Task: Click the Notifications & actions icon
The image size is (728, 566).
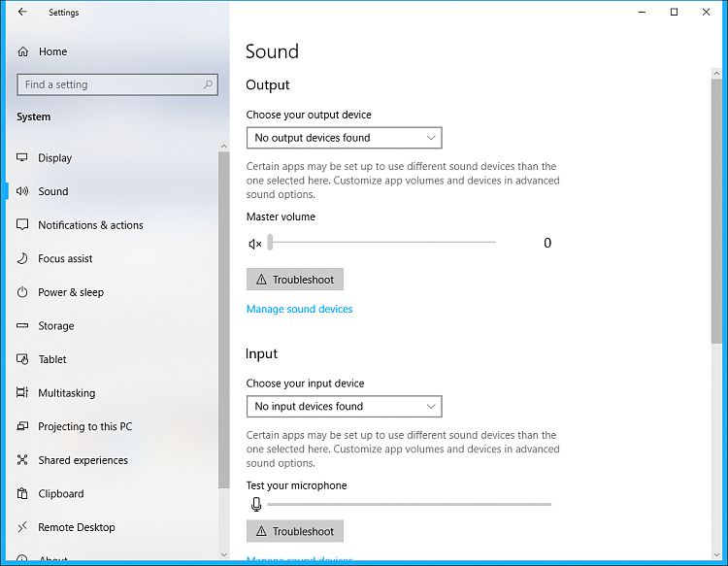Action: point(21,224)
